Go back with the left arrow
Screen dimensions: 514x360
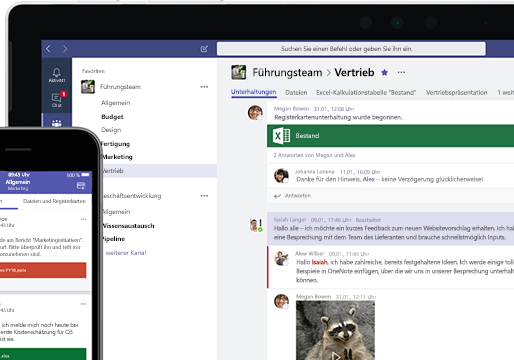point(48,49)
